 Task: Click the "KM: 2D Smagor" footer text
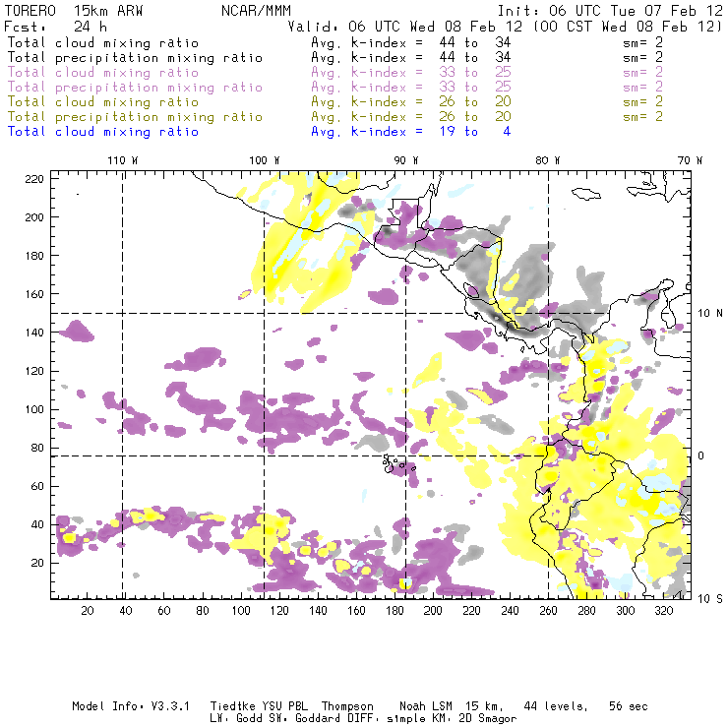coord(475,718)
